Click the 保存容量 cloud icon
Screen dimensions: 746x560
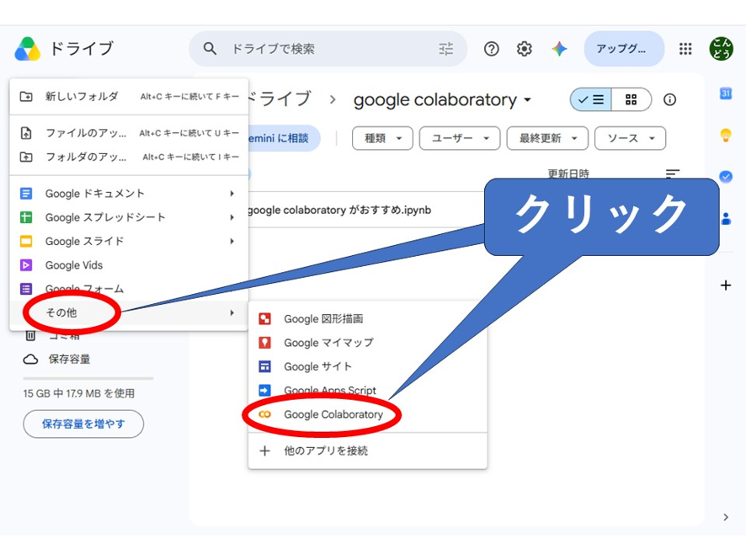coord(30,359)
